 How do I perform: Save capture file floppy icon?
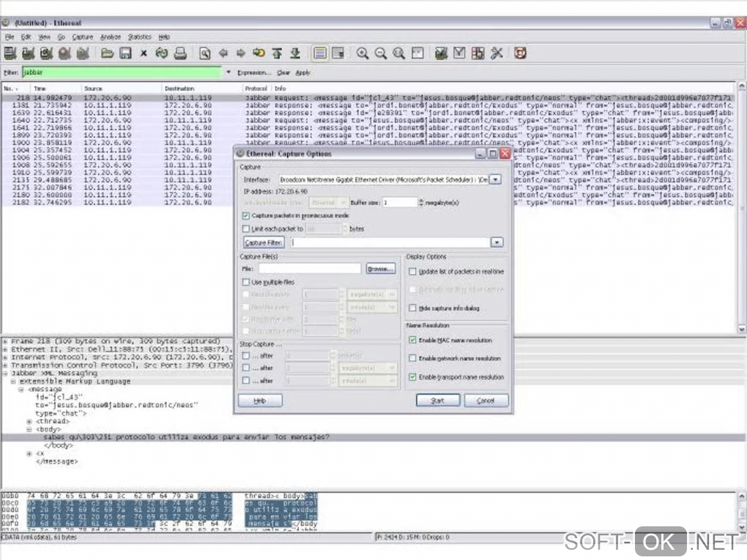click(125, 53)
